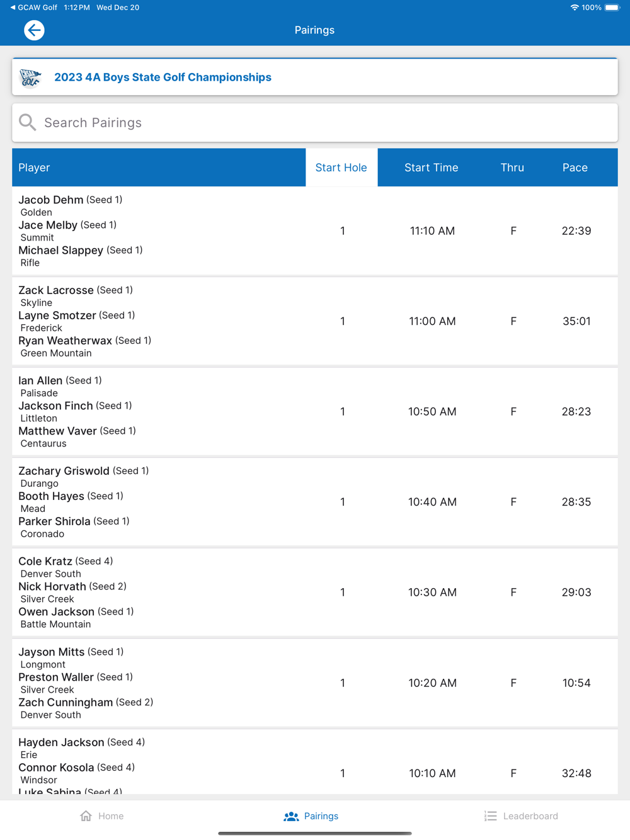Select player Layne Smotzer
Screen dimensions: 630x840
pos(57,315)
